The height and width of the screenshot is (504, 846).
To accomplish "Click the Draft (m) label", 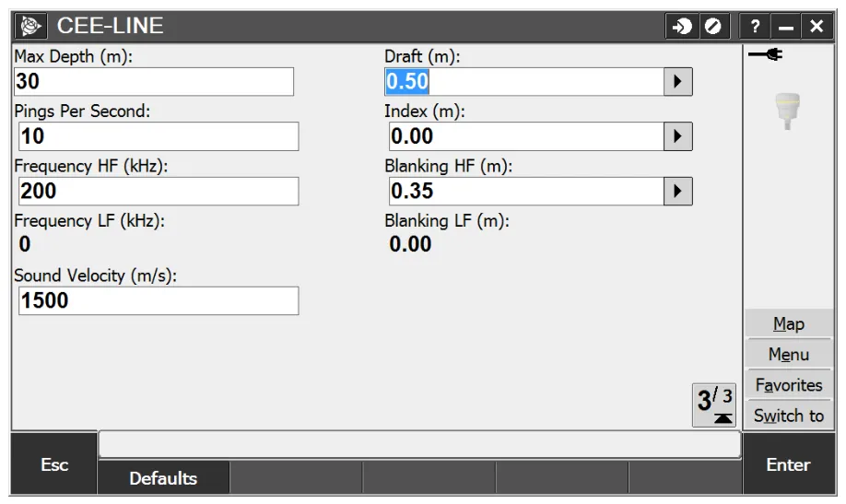I will 422,56.
